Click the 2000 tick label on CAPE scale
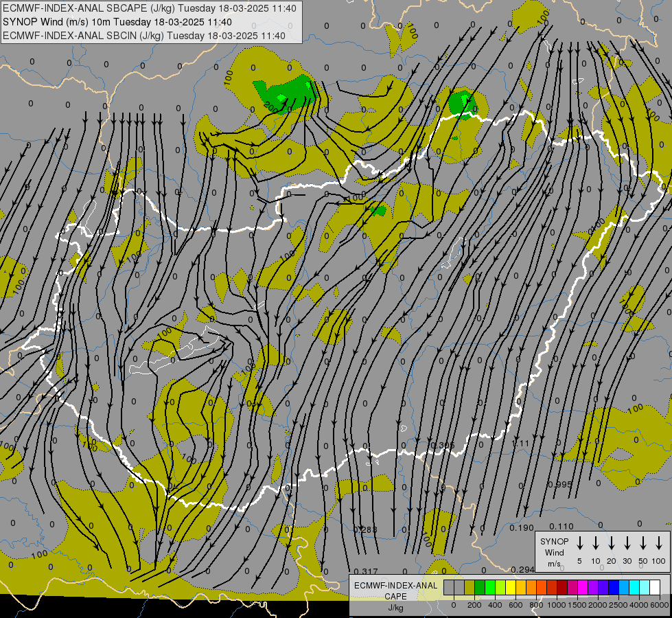Image resolution: width=672 pixels, height=618 pixels. coord(598,605)
